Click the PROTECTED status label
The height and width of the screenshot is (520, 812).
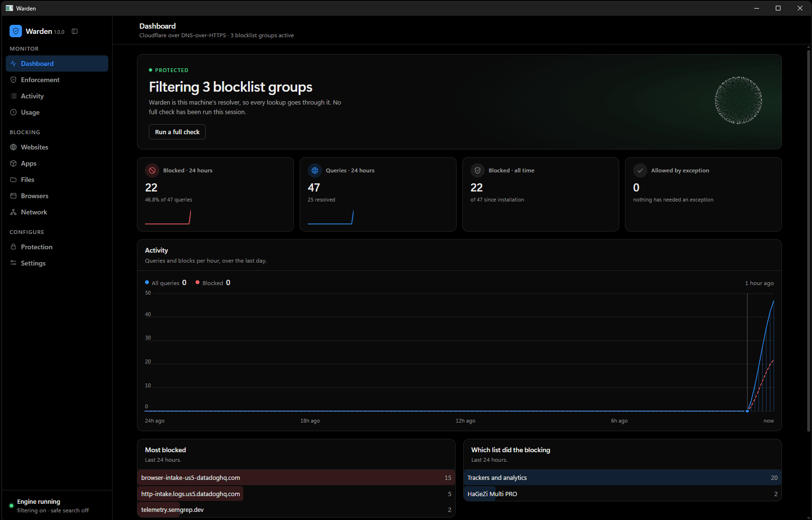click(x=171, y=70)
